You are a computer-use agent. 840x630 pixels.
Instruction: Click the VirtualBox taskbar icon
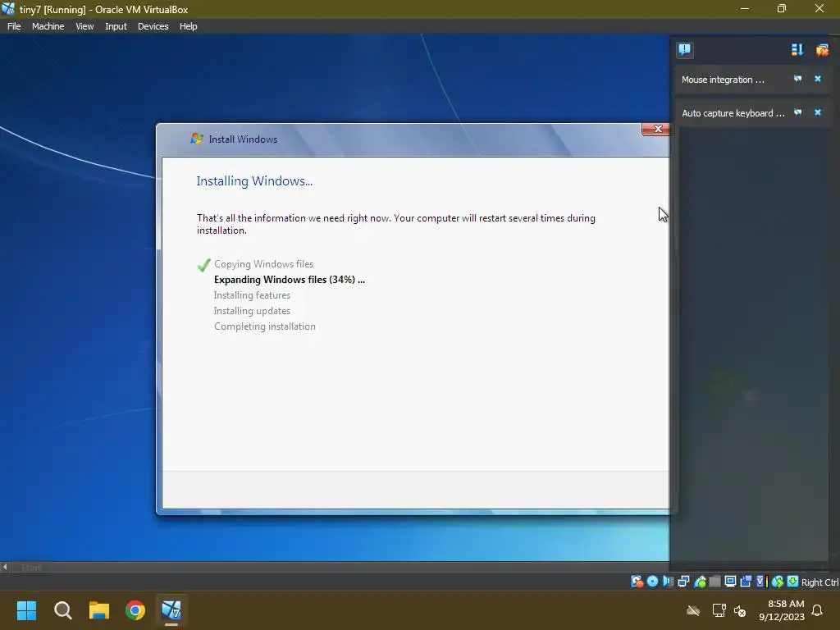point(171,610)
